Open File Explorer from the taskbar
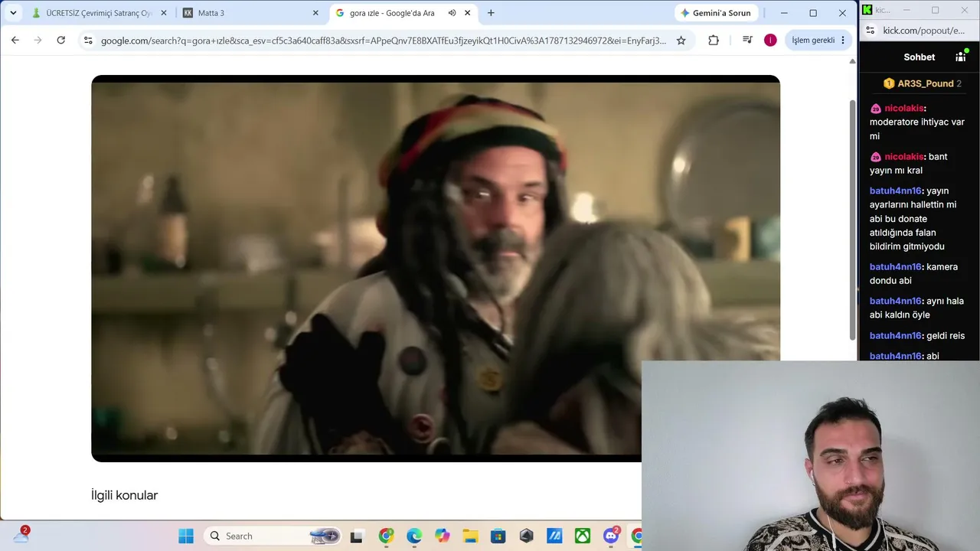980x551 pixels. 470,536
